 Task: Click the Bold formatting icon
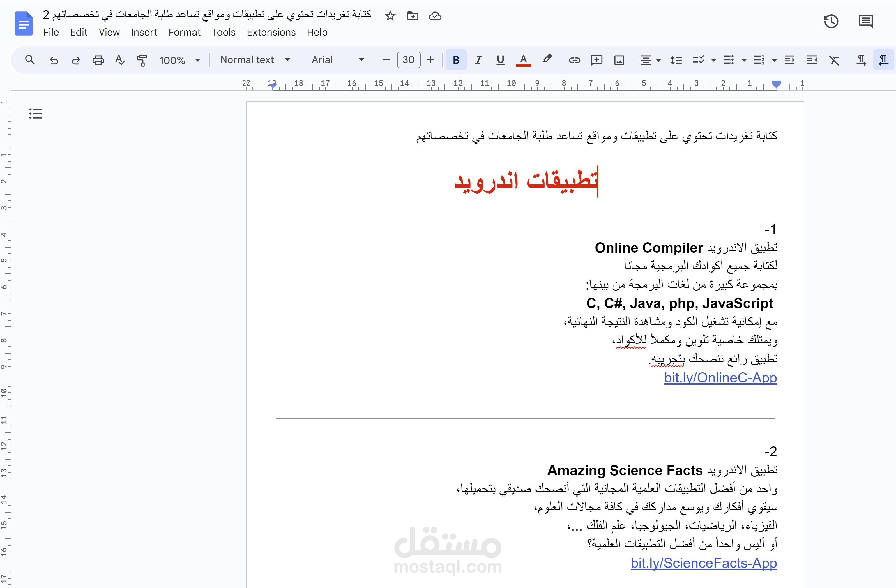point(455,60)
